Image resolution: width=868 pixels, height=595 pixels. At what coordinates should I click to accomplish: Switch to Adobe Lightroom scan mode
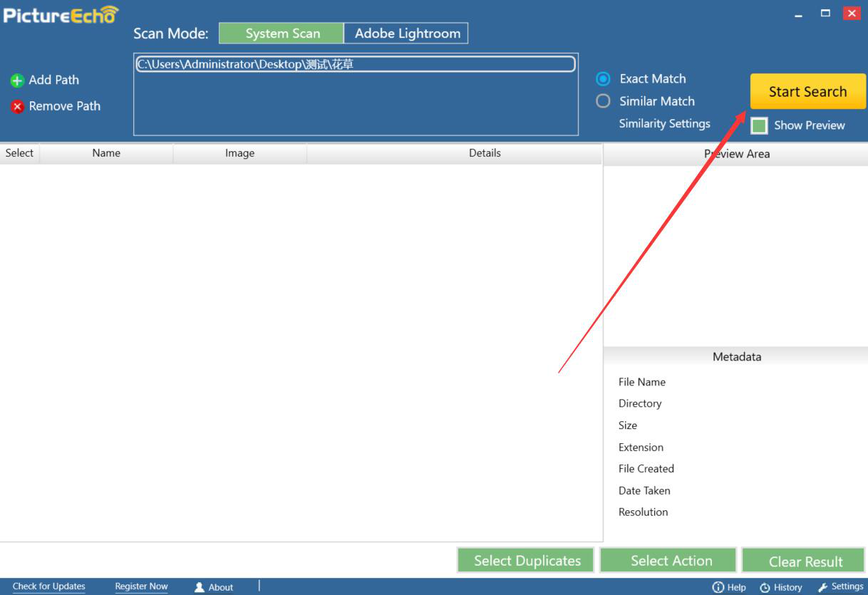tap(406, 33)
